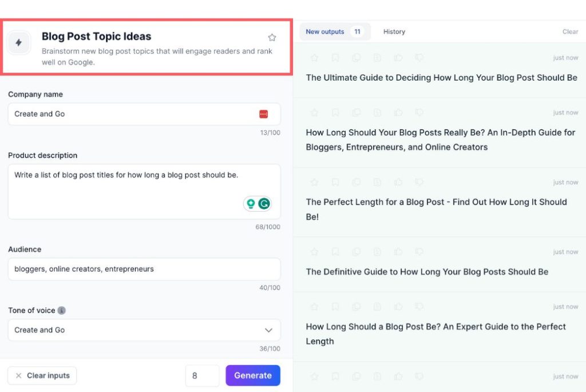Open the emoji picker in Company name field
586x392 pixels.
point(264,114)
